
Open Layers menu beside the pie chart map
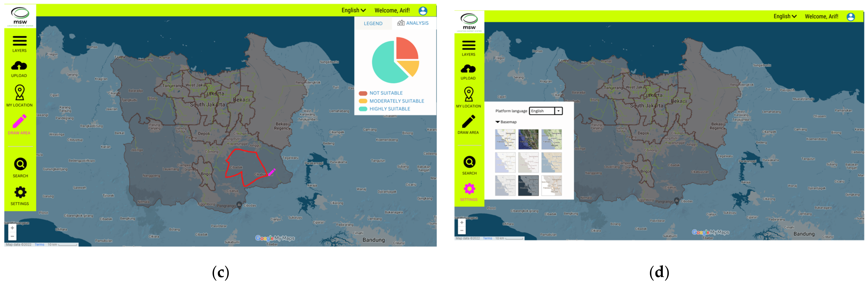[x=20, y=41]
